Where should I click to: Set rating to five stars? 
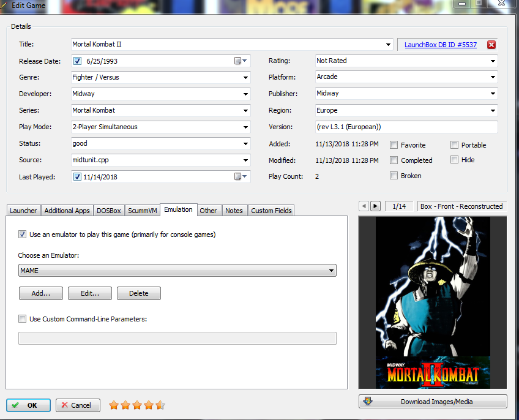click(x=160, y=405)
